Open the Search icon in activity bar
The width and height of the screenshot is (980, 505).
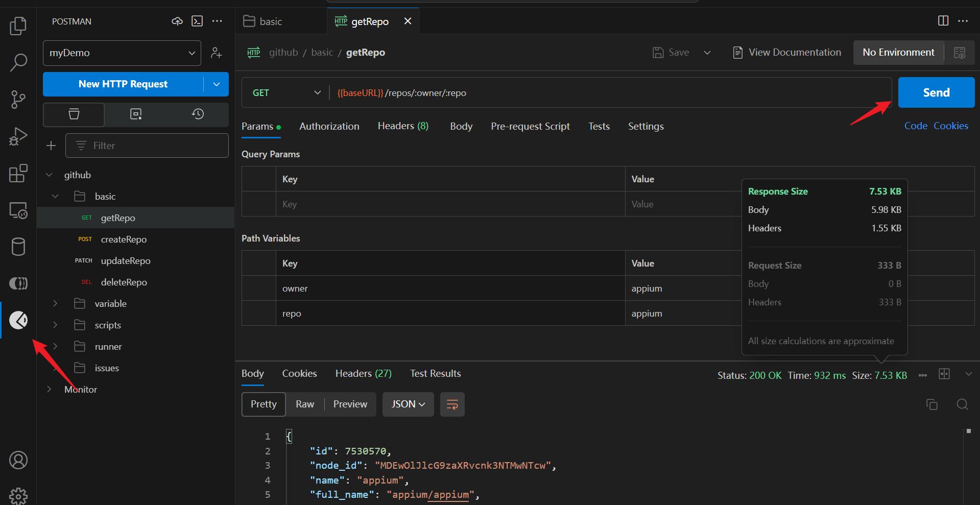tap(18, 62)
